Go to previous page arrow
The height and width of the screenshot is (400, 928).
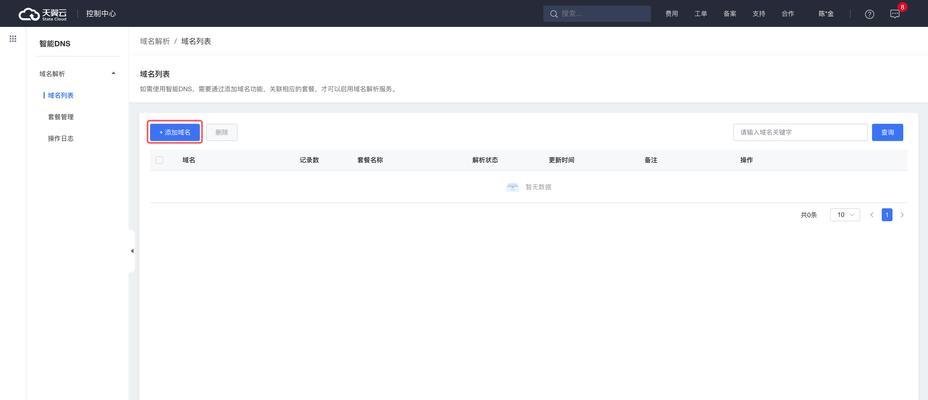tap(872, 215)
